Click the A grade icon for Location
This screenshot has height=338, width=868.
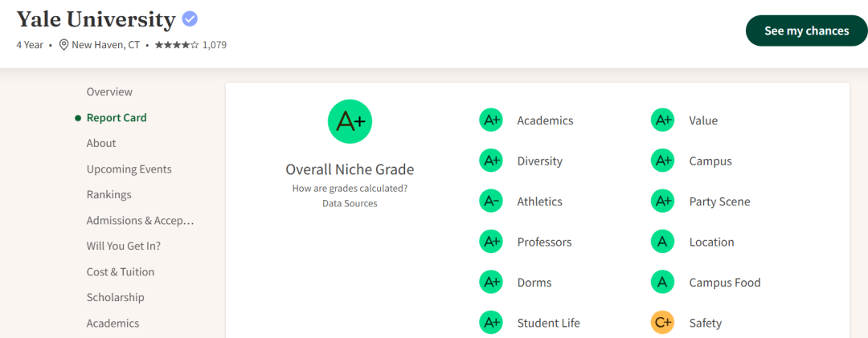point(662,242)
